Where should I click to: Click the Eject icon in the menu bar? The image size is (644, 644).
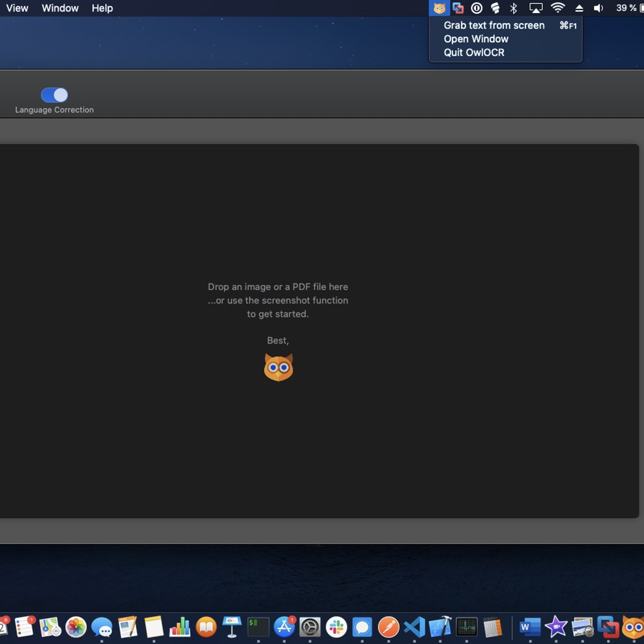579,8
